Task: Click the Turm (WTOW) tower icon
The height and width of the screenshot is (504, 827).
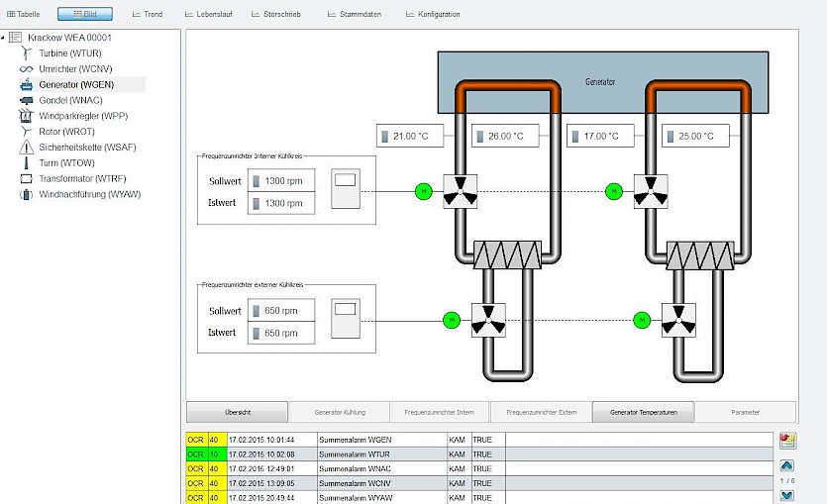Action: pos(26,163)
